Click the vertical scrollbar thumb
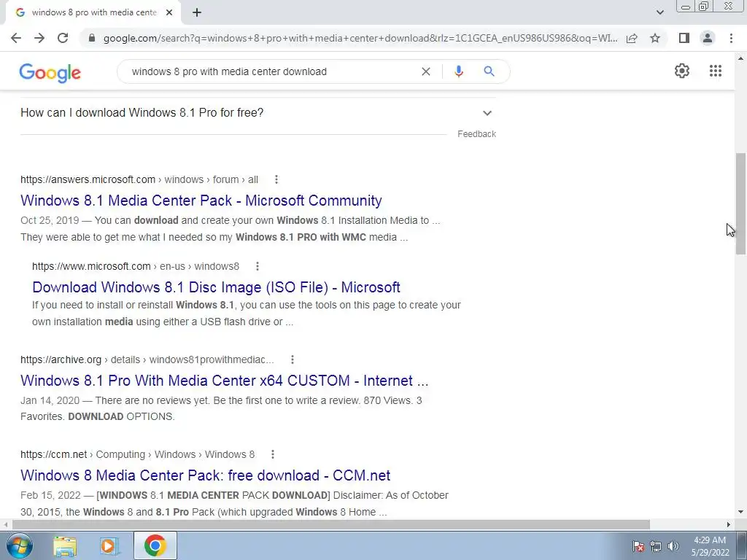Image resolution: width=747 pixels, height=560 pixels. [x=741, y=204]
